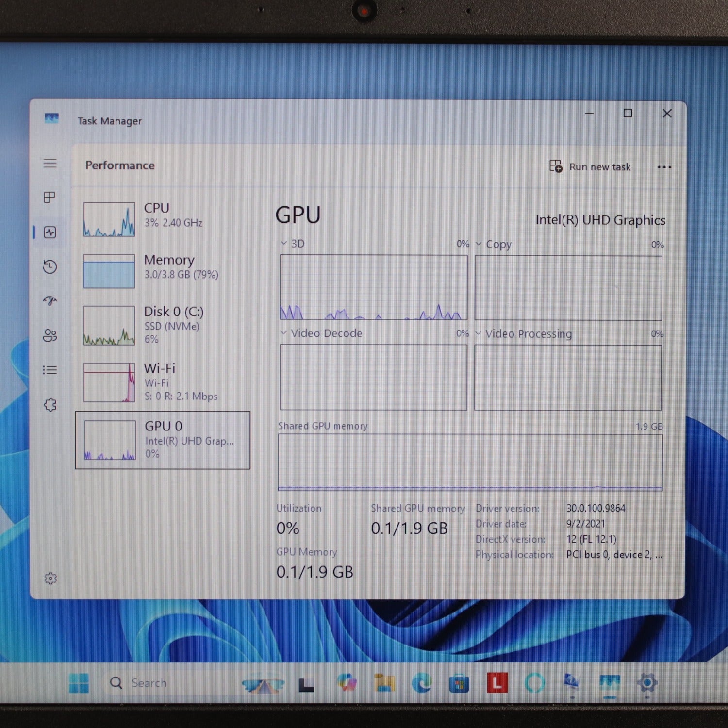Open the Users page icon
The image size is (728, 728).
click(x=50, y=335)
